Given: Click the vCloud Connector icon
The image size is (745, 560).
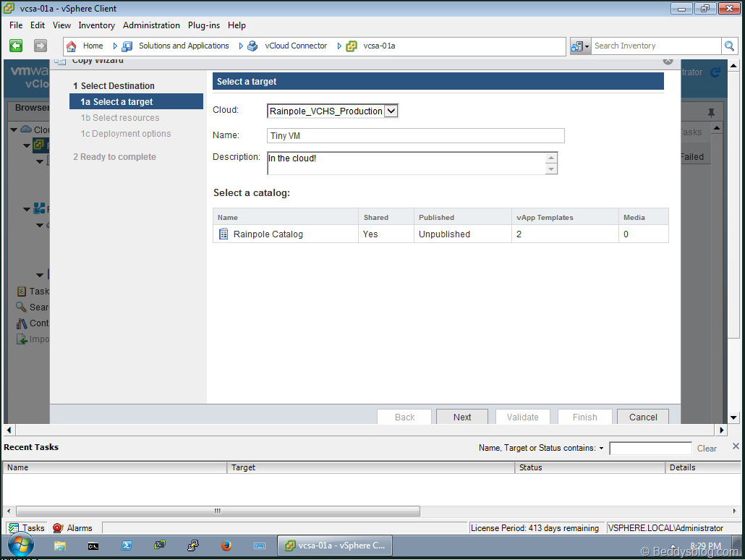Looking at the screenshot, I should [x=252, y=46].
